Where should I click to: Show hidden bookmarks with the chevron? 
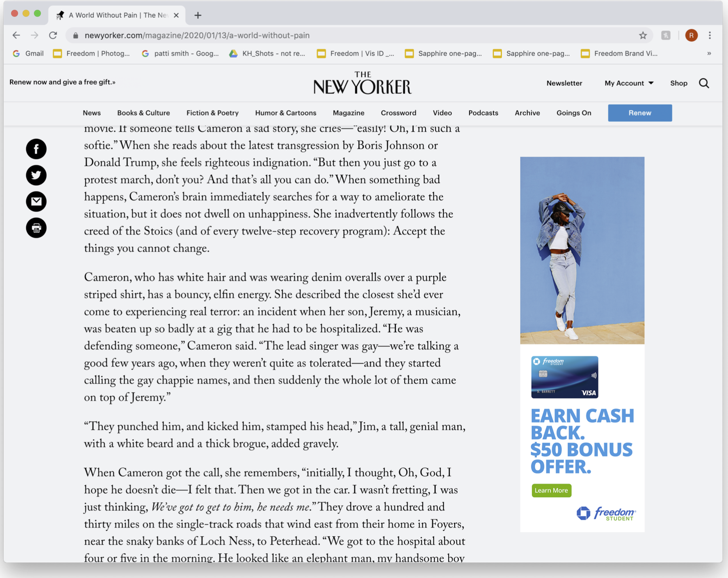coord(709,53)
